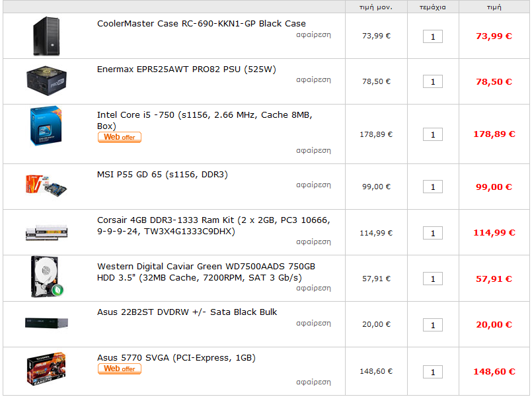The image size is (532, 397).
Task: Open the Western Digital Caviar Green title link
Action: tap(206, 272)
